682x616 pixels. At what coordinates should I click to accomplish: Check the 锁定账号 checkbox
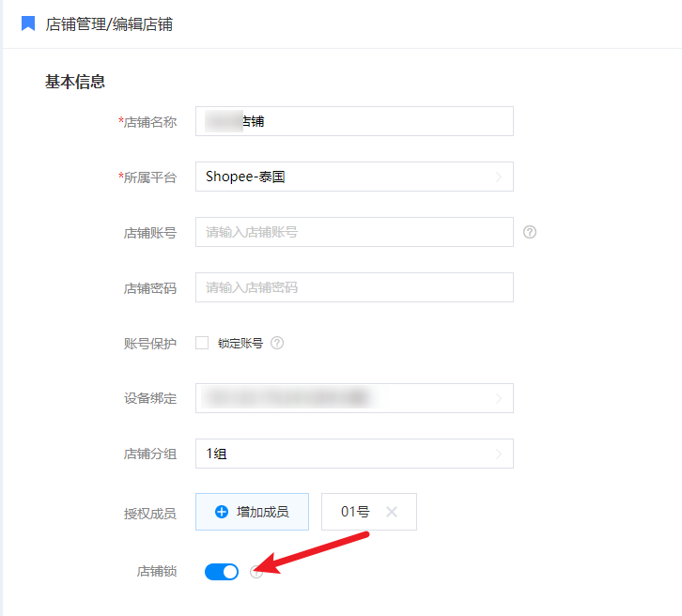coord(202,343)
